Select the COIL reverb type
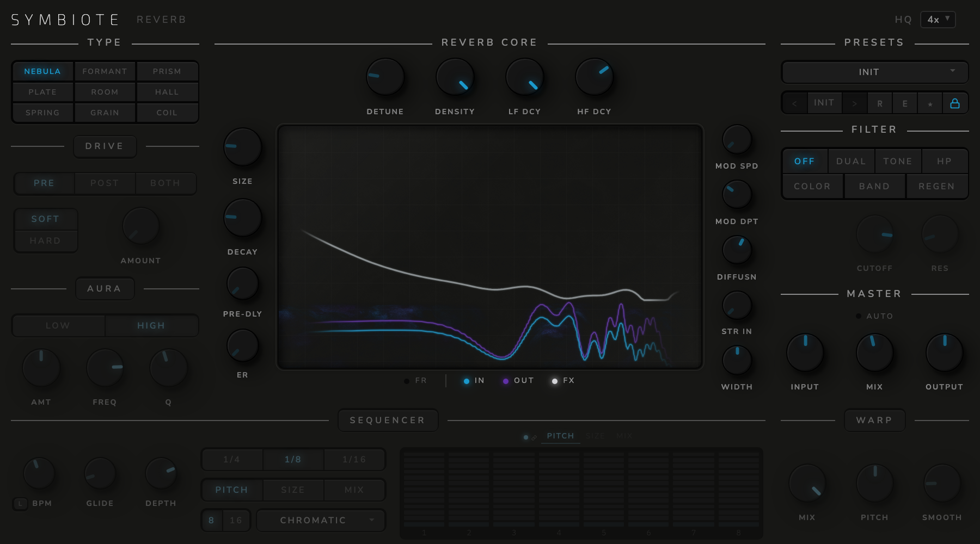This screenshot has height=544, width=980. [x=167, y=113]
